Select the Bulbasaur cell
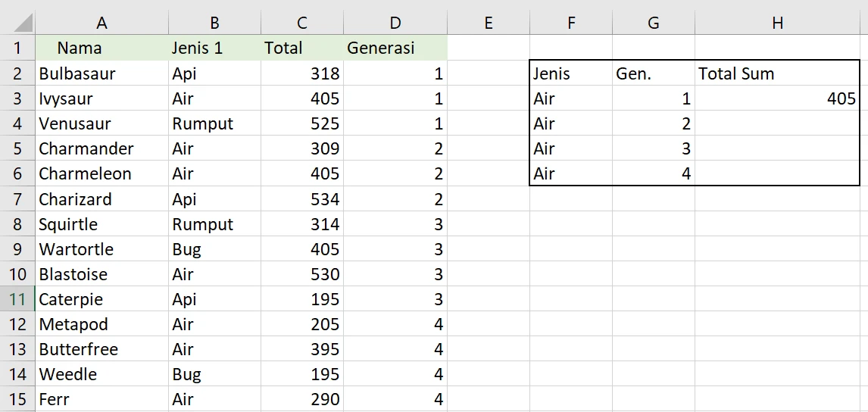Viewport: 868px width, 412px height. click(x=101, y=73)
